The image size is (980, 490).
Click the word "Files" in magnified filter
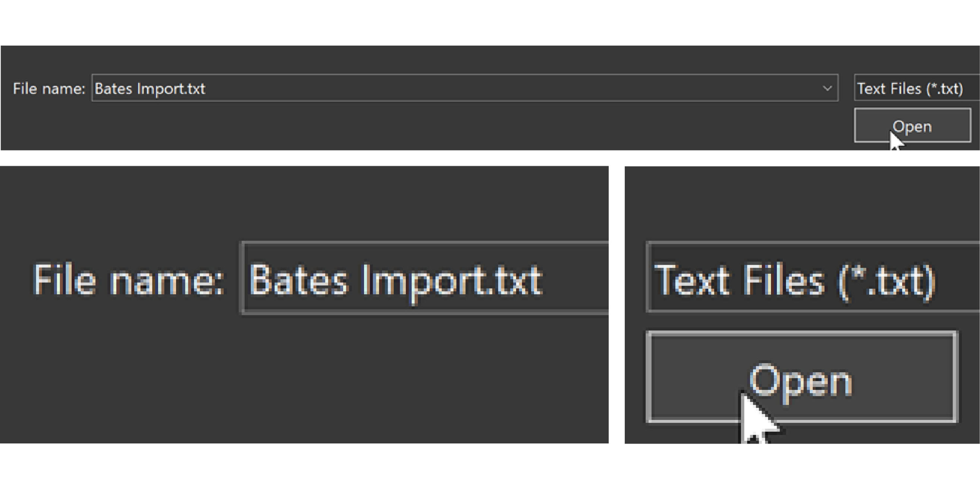[x=784, y=280]
